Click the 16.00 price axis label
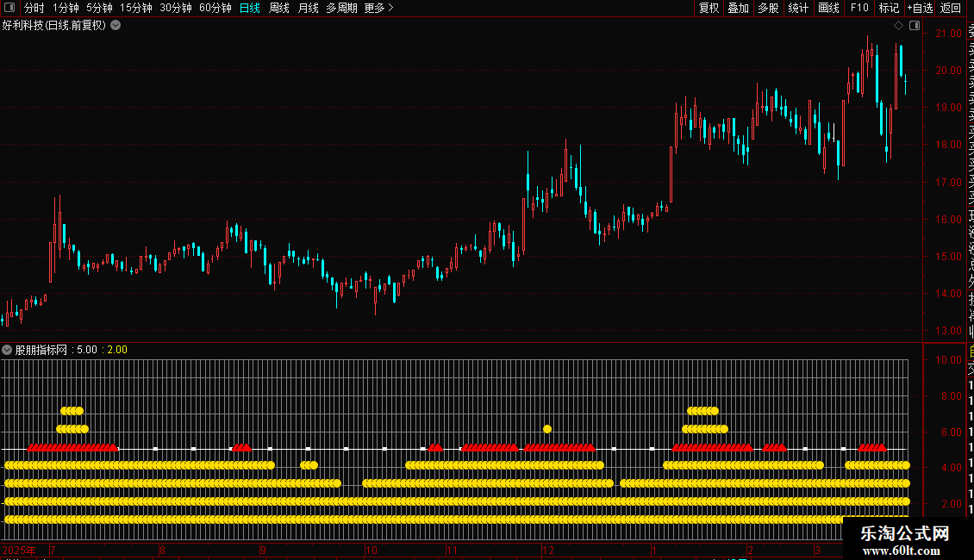The image size is (974, 560). (948, 219)
